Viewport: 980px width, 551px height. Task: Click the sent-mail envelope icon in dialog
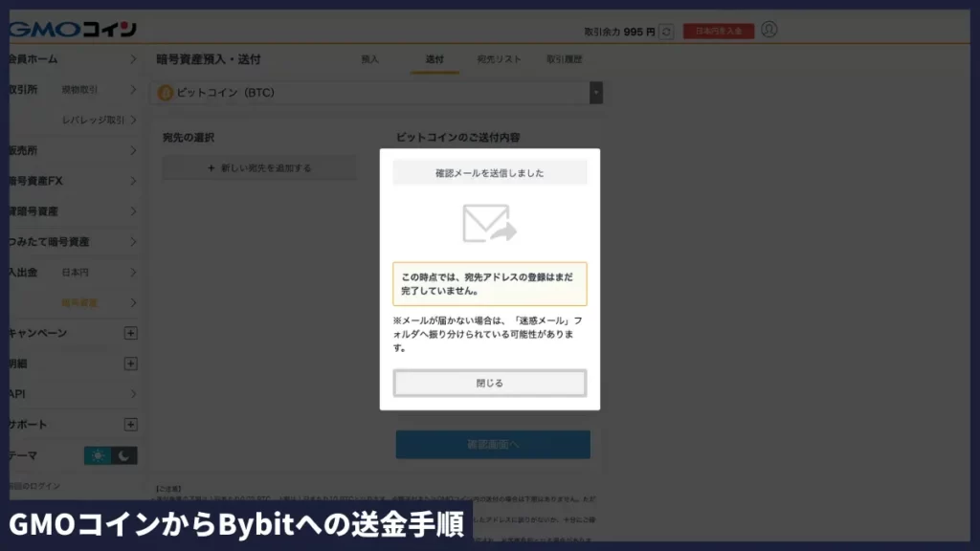(489, 223)
